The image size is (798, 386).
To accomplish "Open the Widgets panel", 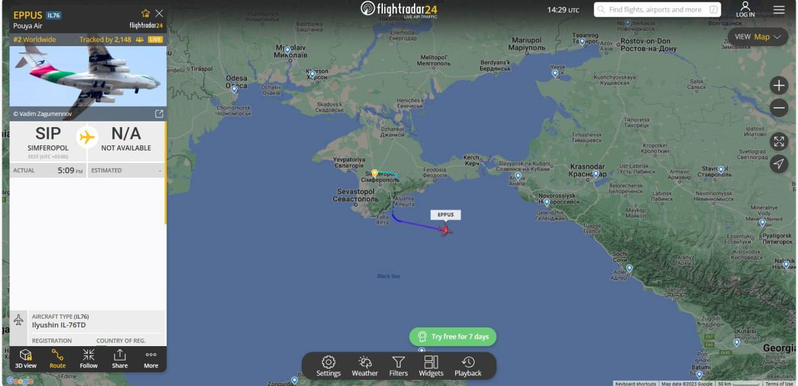I will pyautogui.click(x=431, y=366).
